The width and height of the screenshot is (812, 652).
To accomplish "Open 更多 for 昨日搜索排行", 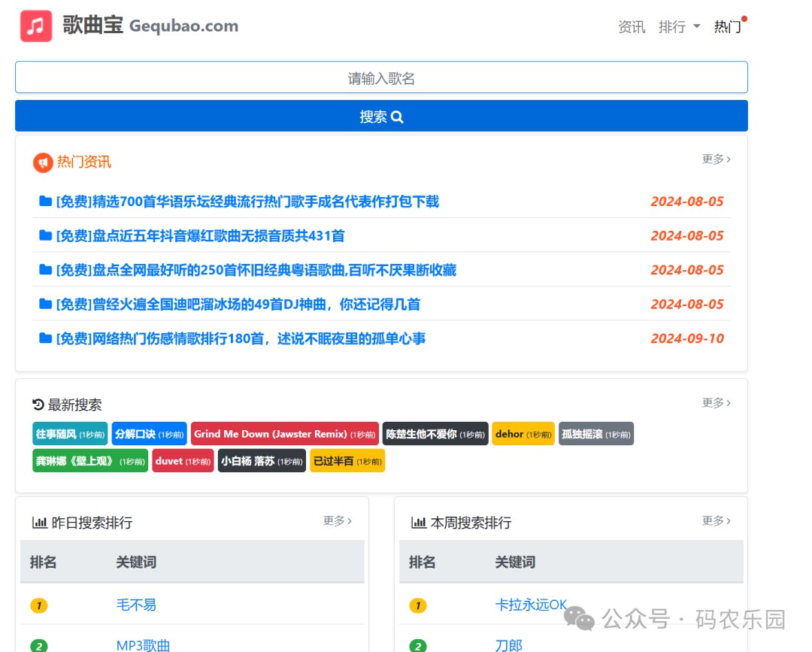I will [337, 520].
